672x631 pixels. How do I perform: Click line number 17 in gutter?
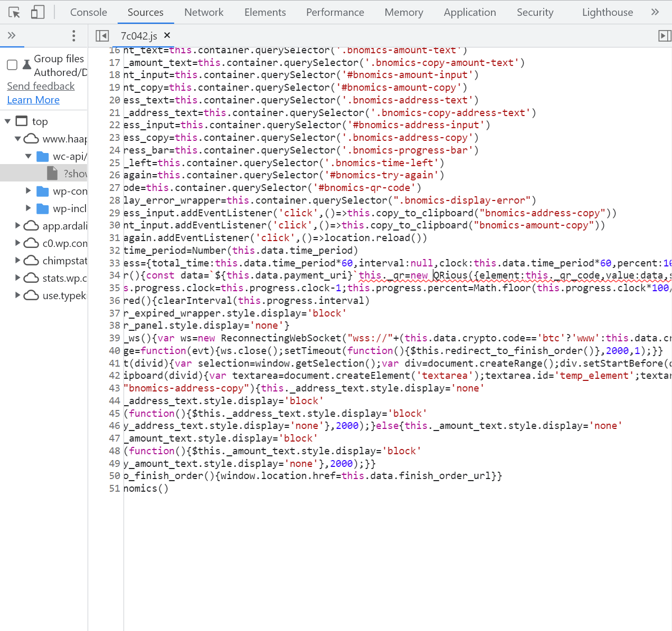[115, 63]
